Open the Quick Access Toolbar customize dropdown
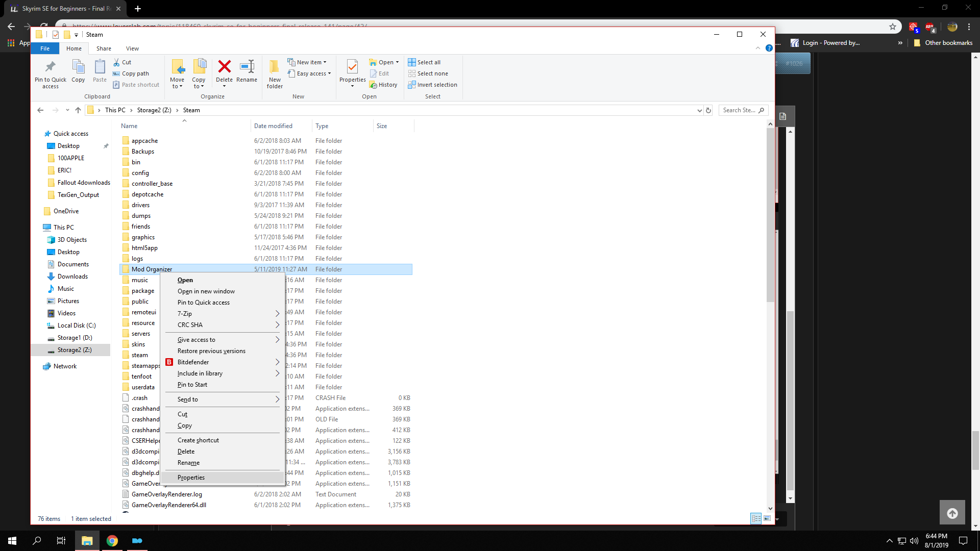 tap(76, 35)
